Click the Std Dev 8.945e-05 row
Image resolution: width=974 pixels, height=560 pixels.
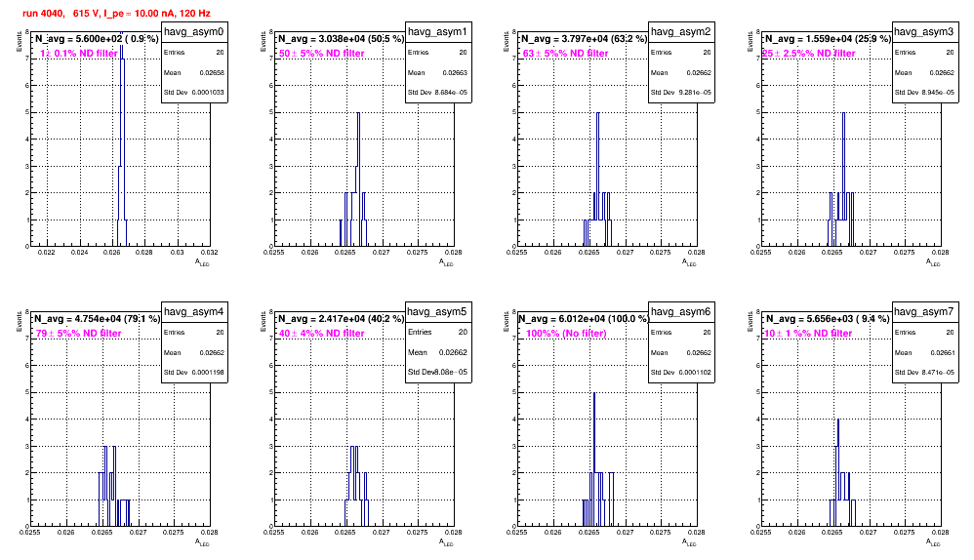coord(924,93)
